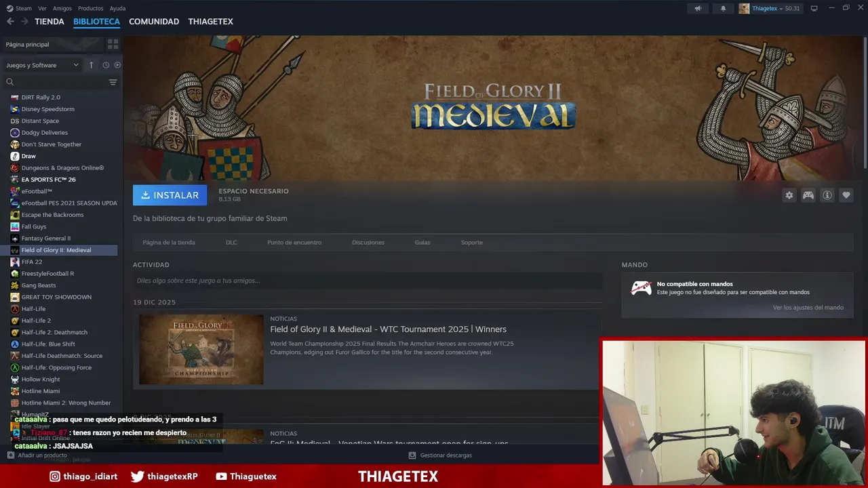Screen dimensions: 868x488
Task: Click the download manager icon
Action: (x=412, y=455)
